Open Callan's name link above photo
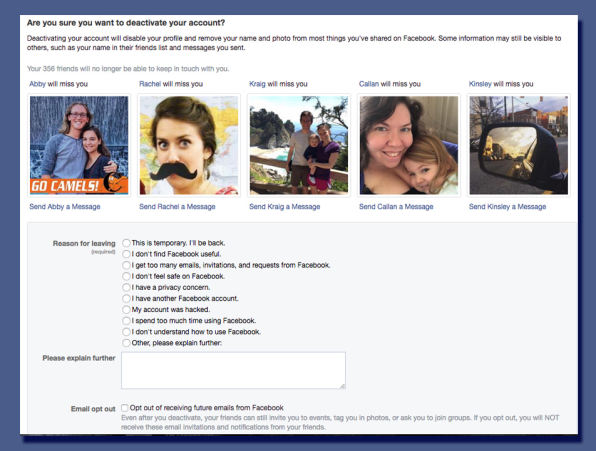This screenshot has width=596, height=451. [x=369, y=84]
